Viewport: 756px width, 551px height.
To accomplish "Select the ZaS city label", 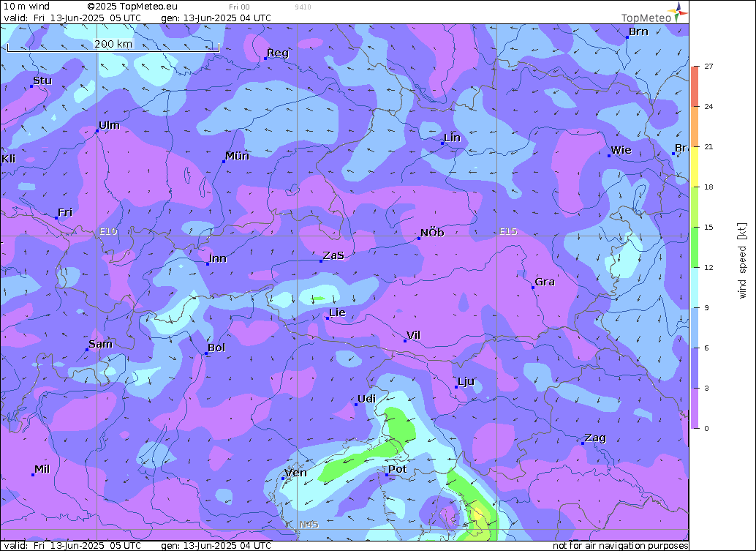I will 333,255.
